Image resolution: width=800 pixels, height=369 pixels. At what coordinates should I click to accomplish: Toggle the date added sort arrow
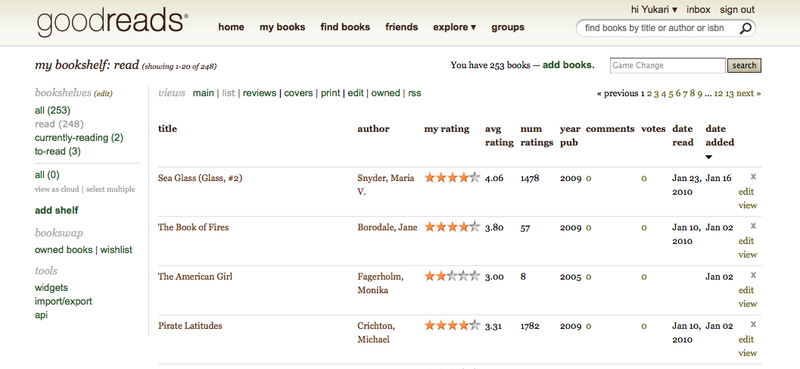point(708,157)
